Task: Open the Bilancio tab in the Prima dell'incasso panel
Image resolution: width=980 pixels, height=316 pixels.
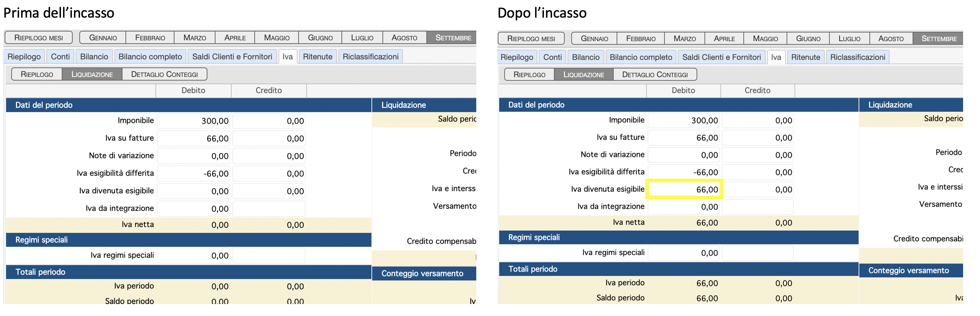Action: coord(94,57)
